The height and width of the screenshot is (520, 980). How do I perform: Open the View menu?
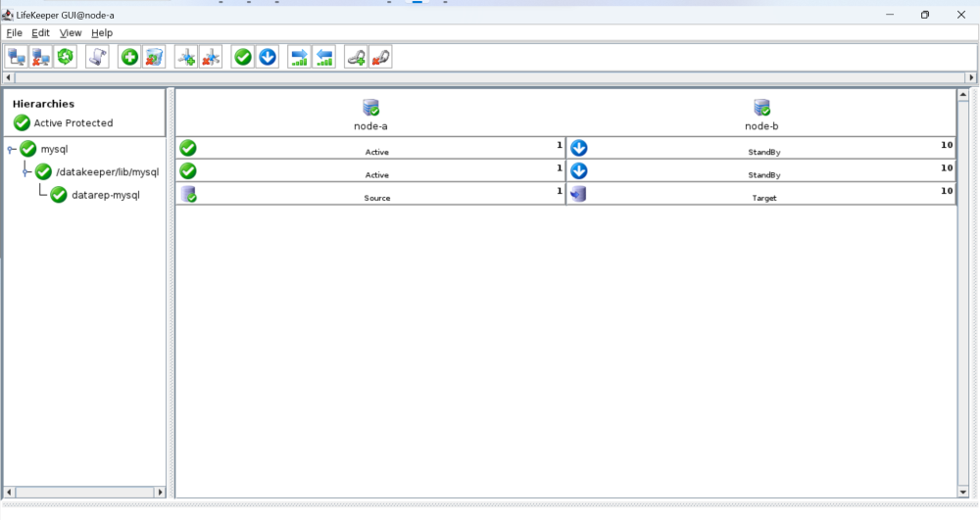(x=70, y=33)
